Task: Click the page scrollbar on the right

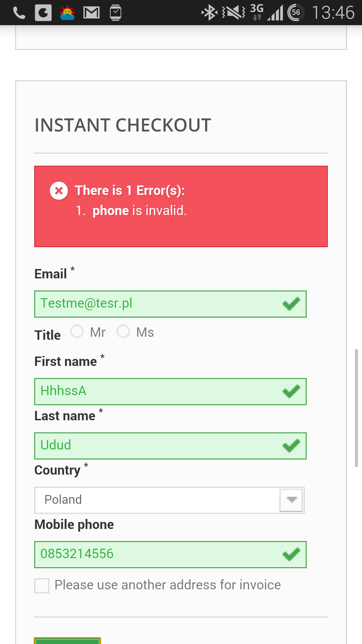Action: 356,408
